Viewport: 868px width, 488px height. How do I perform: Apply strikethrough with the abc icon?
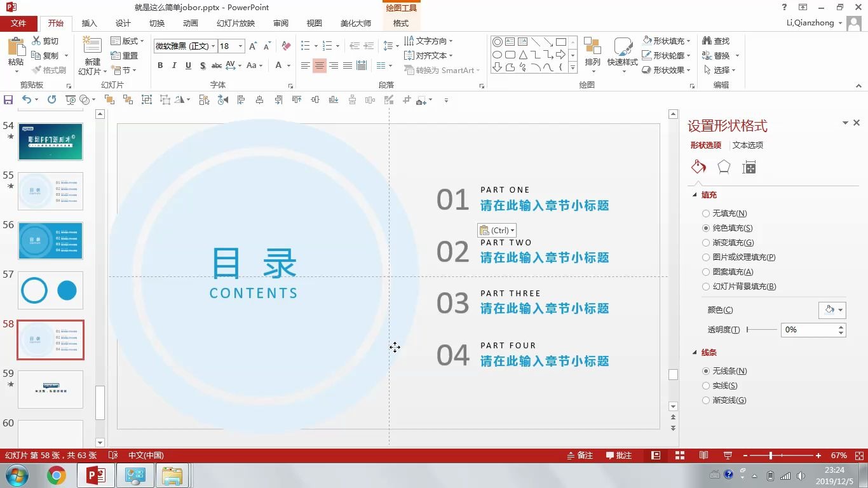pyautogui.click(x=217, y=65)
